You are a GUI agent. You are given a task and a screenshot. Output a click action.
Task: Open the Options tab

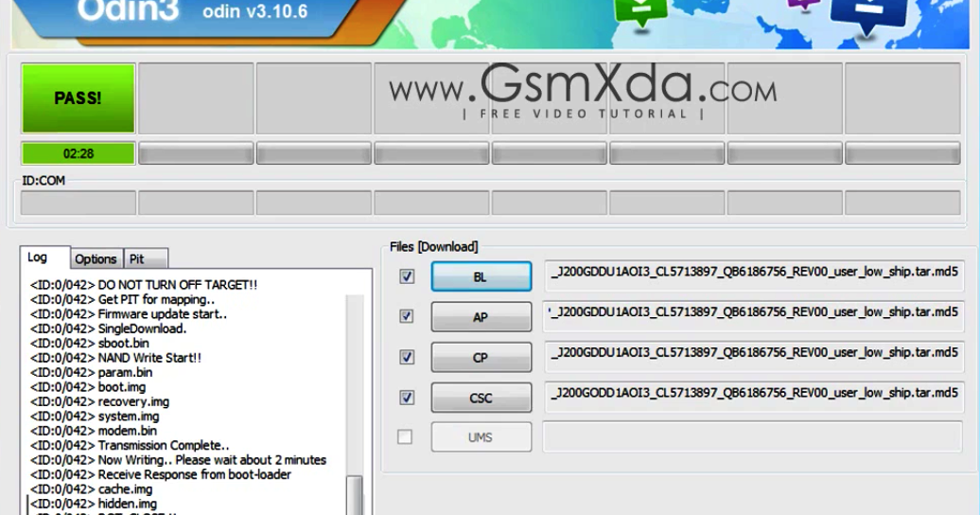(96, 258)
